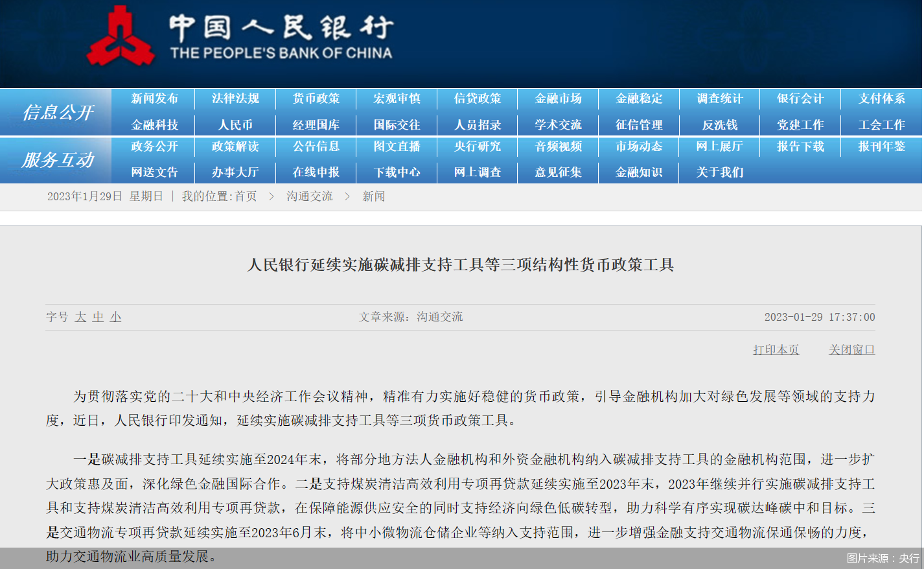The image size is (924, 569).
Task: Open the 网上展厅 navigation item
Action: [719, 147]
